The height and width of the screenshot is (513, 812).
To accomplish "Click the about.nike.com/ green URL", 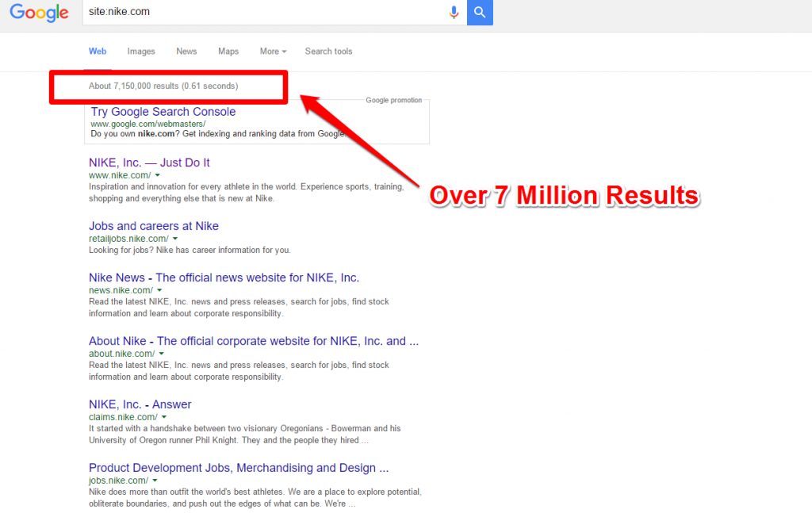I will 121,354.
